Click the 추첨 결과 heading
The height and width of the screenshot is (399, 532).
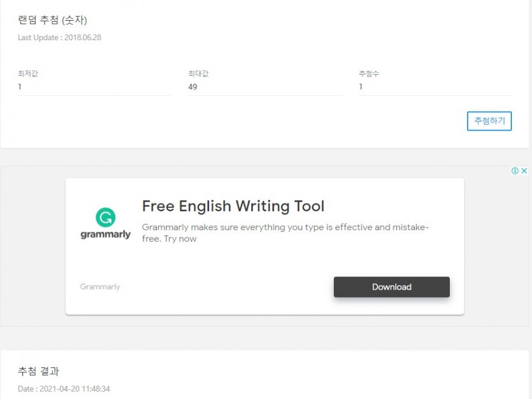pos(38,371)
